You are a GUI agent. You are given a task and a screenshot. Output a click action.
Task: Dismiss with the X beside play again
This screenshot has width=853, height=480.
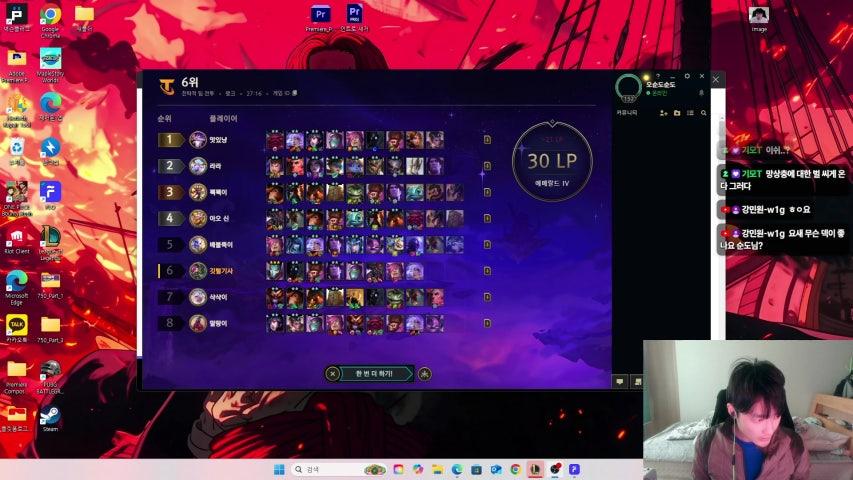click(x=332, y=374)
